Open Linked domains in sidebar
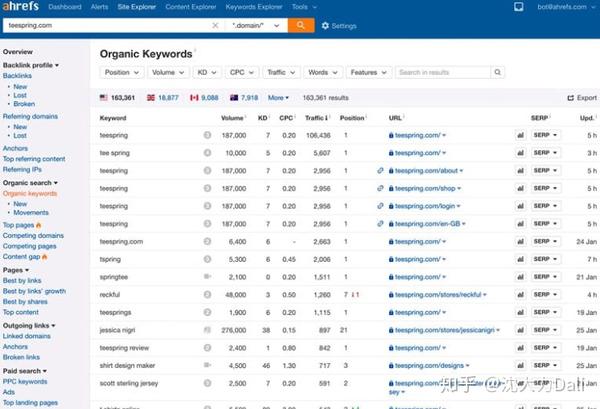 pyautogui.click(x=27, y=336)
